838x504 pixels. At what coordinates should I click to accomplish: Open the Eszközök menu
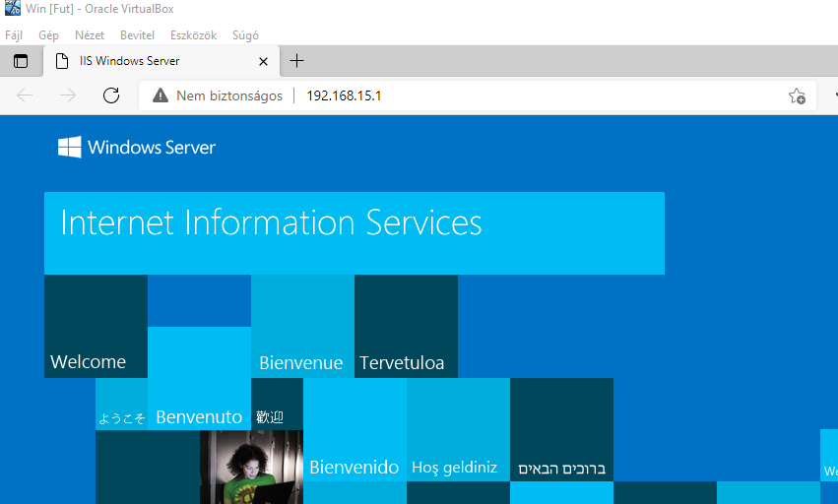[x=193, y=35]
